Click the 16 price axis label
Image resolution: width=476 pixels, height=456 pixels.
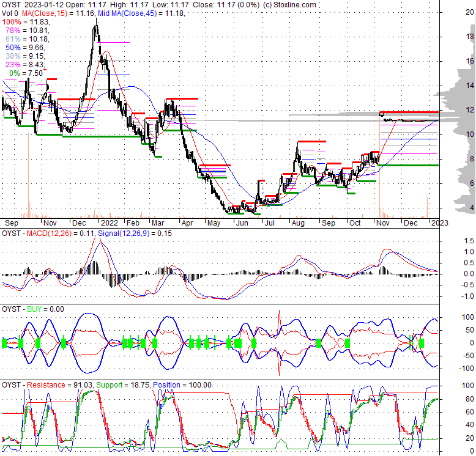point(470,61)
